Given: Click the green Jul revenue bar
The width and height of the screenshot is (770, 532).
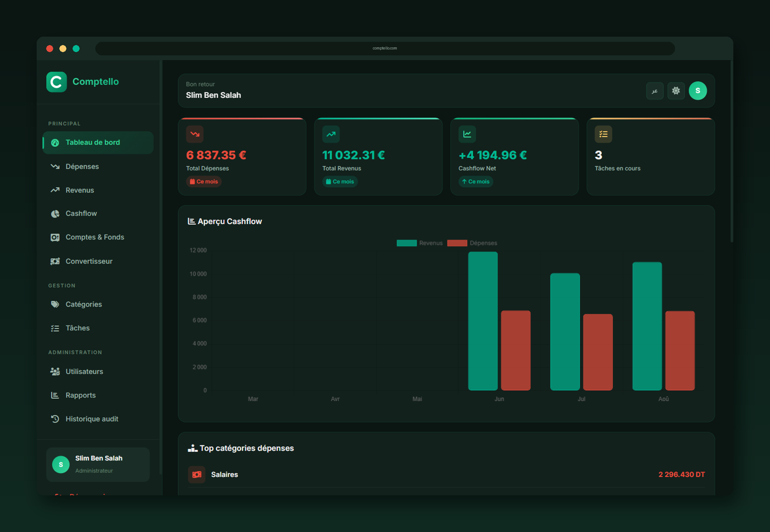Looking at the screenshot, I should coord(565,332).
